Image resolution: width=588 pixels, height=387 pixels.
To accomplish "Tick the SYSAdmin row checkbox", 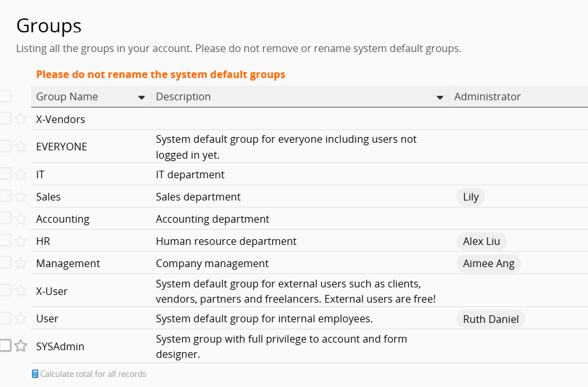I will click(x=5, y=346).
